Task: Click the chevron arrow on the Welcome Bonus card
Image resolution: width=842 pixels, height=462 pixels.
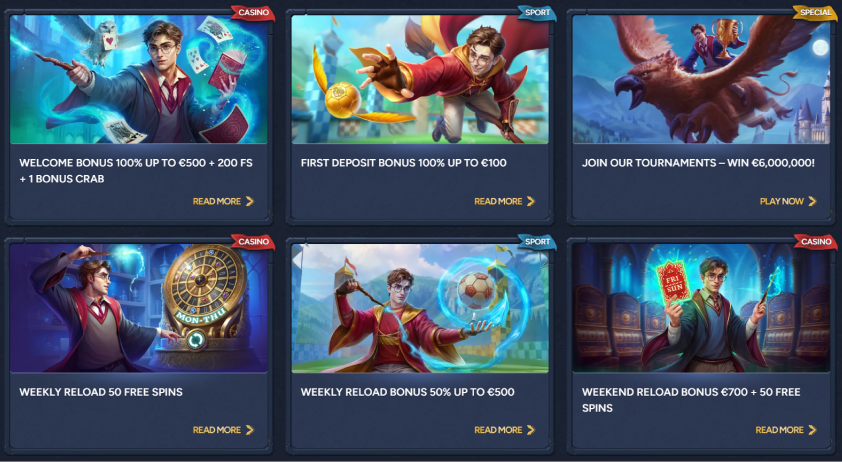Action: (x=250, y=201)
